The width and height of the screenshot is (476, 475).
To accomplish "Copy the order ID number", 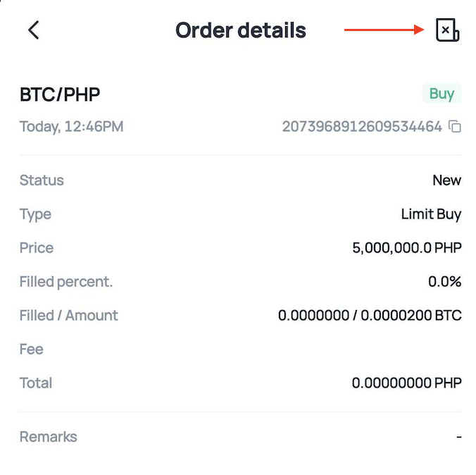I will (x=456, y=127).
